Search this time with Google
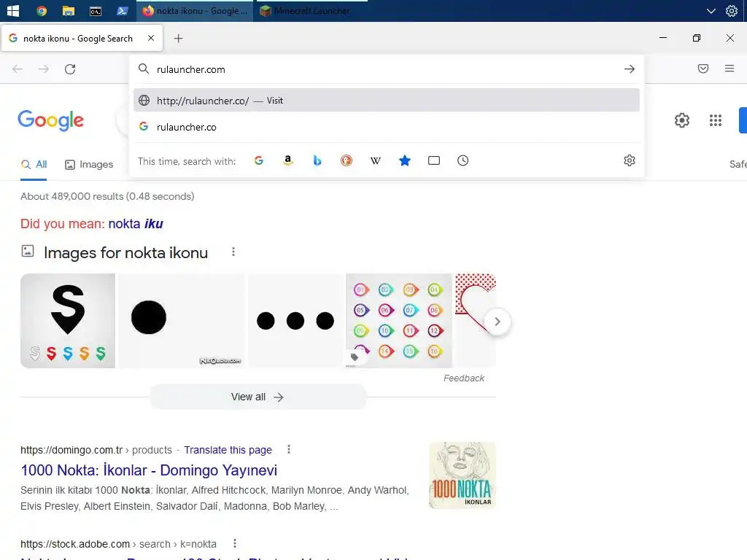 click(259, 160)
